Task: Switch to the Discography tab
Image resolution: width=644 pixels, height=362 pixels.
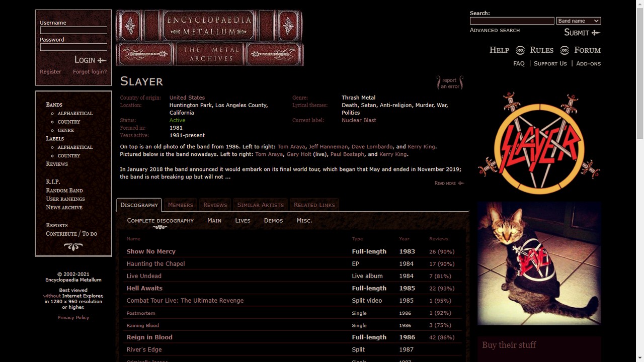Action: pos(139,205)
